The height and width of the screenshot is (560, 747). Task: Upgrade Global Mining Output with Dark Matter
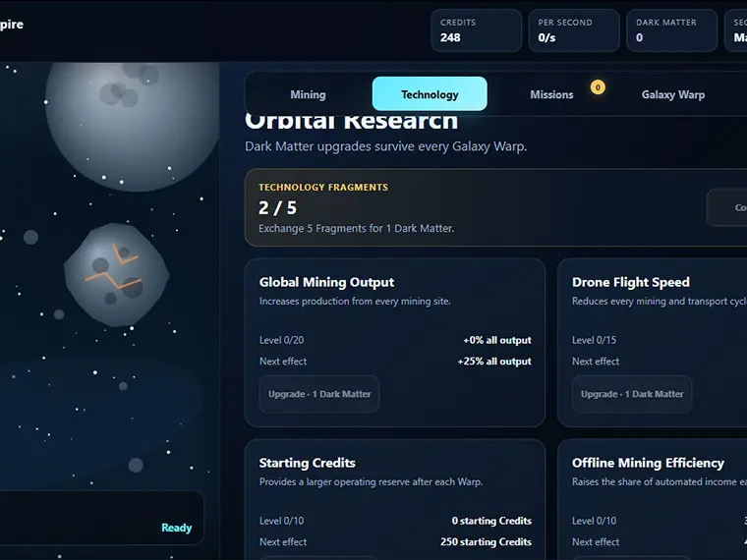(x=319, y=394)
